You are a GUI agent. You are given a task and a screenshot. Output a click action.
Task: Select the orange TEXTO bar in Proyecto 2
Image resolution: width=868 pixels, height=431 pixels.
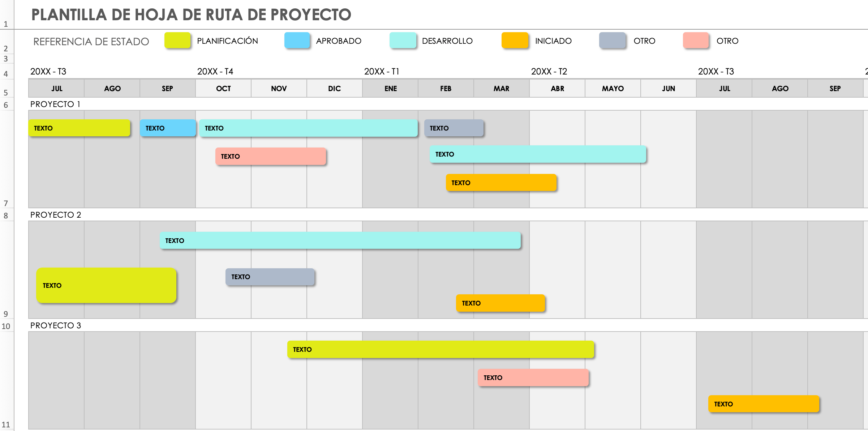click(500, 303)
